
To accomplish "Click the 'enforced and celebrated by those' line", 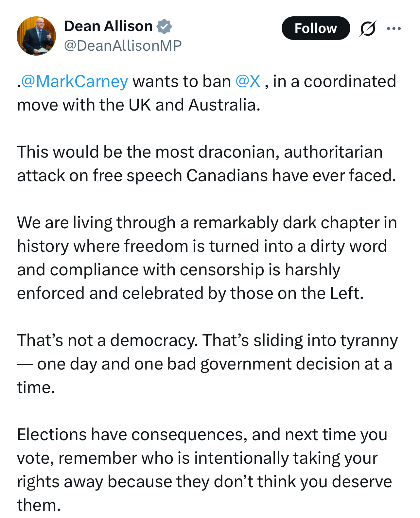I will pyautogui.click(x=190, y=293).
